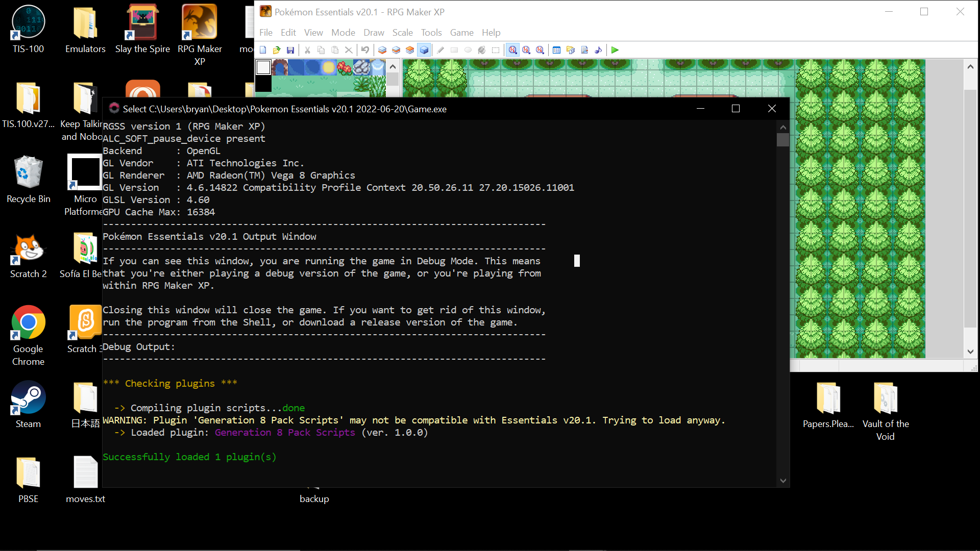This screenshot has height=551, width=980.
Task: Set map zoom to 1:2 scale
Action: pyautogui.click(x=526, y=50)
